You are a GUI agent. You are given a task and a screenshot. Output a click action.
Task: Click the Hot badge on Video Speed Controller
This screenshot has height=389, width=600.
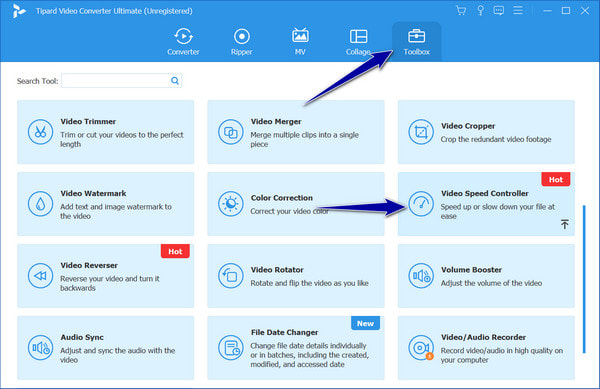[x=556, y=179]
